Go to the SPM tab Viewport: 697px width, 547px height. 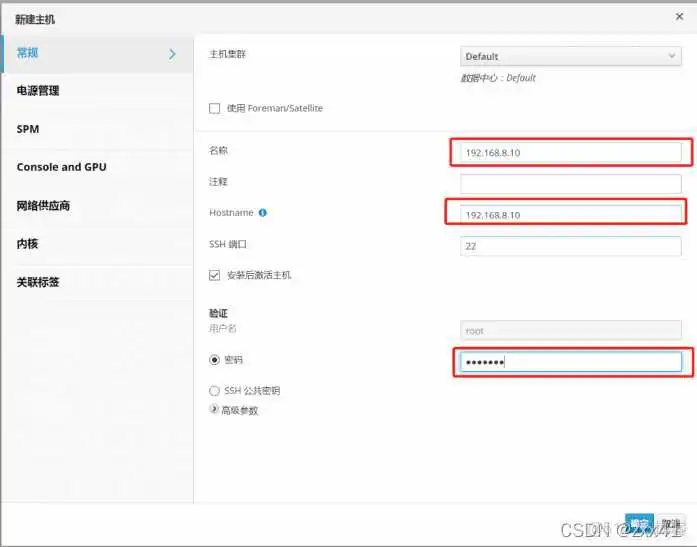click(x=28, y=129)
